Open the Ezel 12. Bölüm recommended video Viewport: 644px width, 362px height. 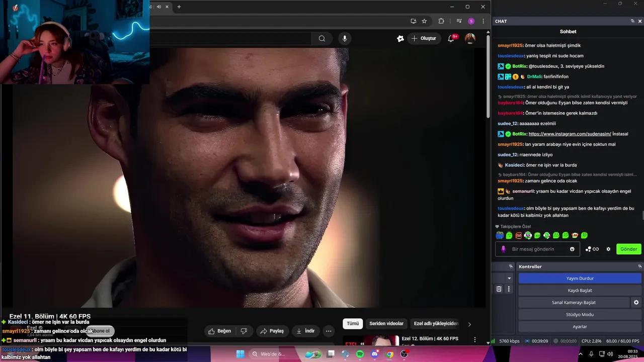pos(430,339)
